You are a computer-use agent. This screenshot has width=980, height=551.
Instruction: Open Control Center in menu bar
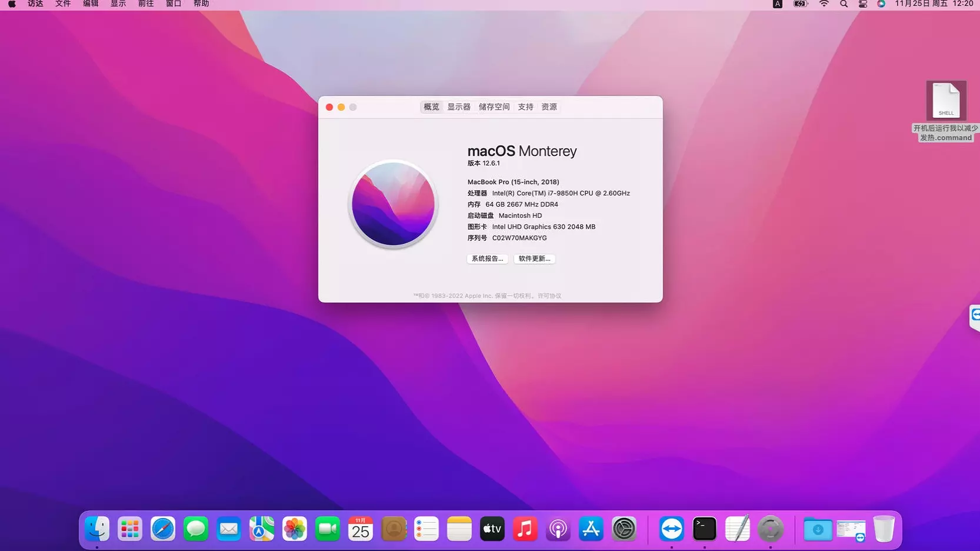coord(863,4)
